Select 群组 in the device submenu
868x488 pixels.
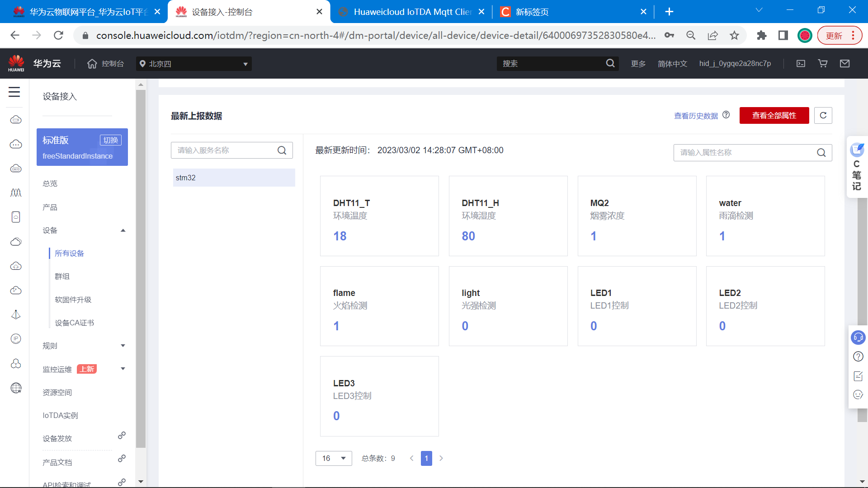coord(62,277)
